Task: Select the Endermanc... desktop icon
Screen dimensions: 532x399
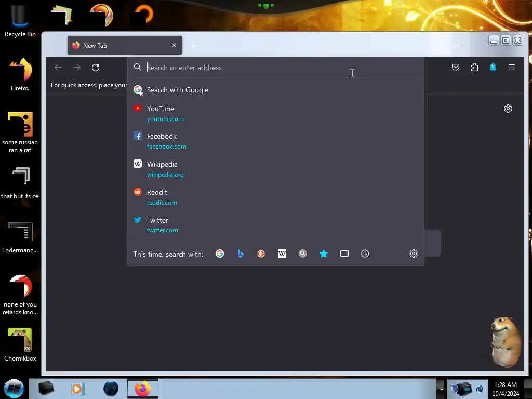Action: [20, 237]
